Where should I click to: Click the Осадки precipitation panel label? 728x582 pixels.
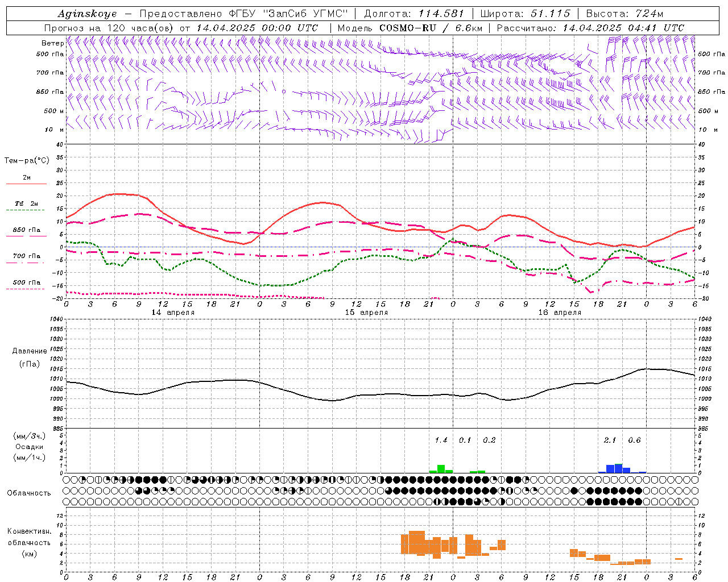coord(29,447)
